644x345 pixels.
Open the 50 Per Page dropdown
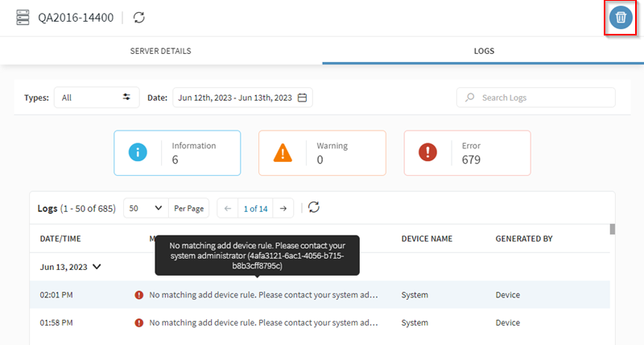[x=147, y=208]
